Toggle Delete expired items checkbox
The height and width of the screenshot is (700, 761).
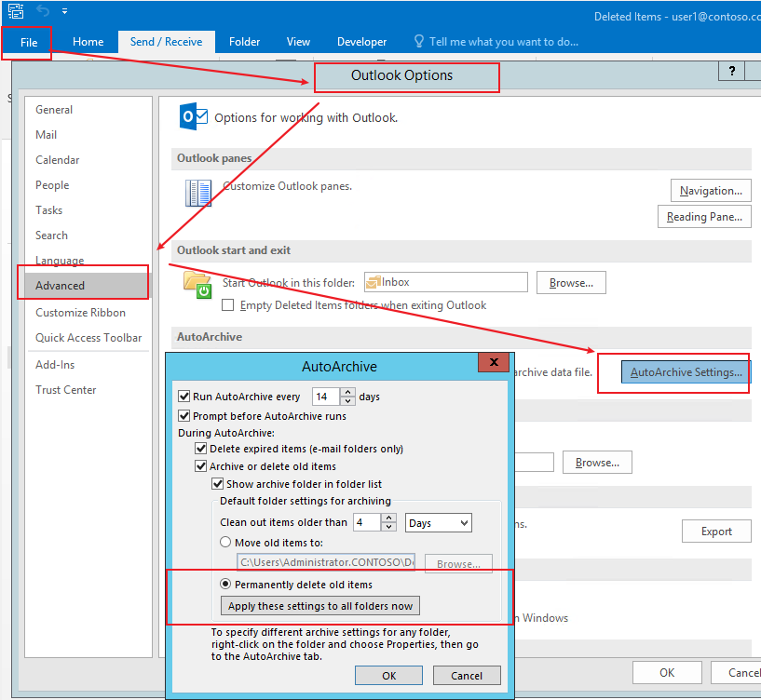[x=200, y=449]
